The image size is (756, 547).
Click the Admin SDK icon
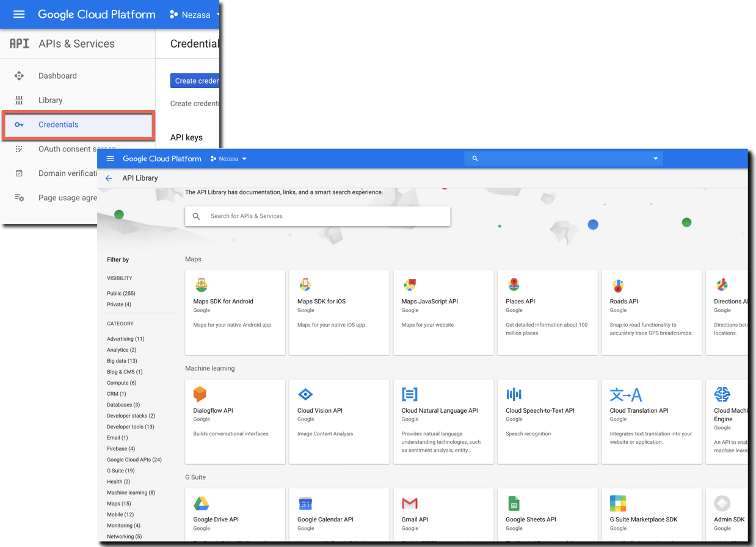[x=722, y=503]
